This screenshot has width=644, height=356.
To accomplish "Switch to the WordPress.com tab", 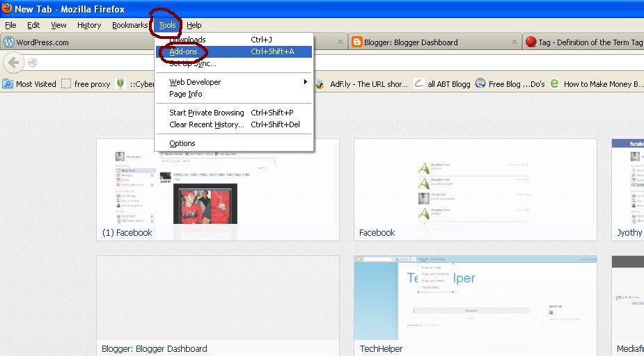I will [x=78, y=42].
